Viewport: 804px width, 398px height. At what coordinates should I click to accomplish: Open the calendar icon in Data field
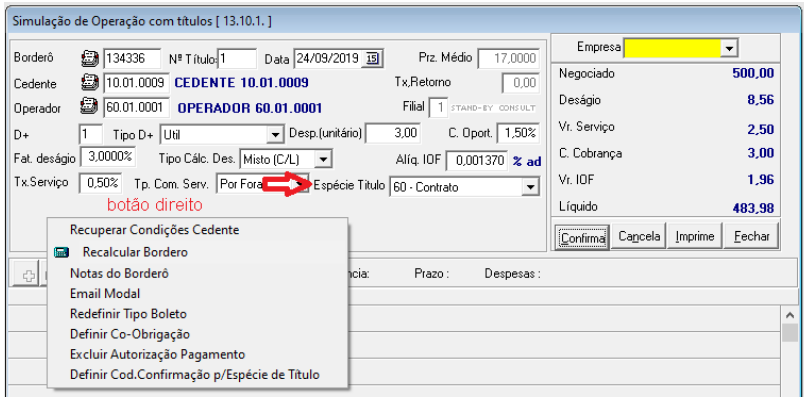click(x=373, y=59)
